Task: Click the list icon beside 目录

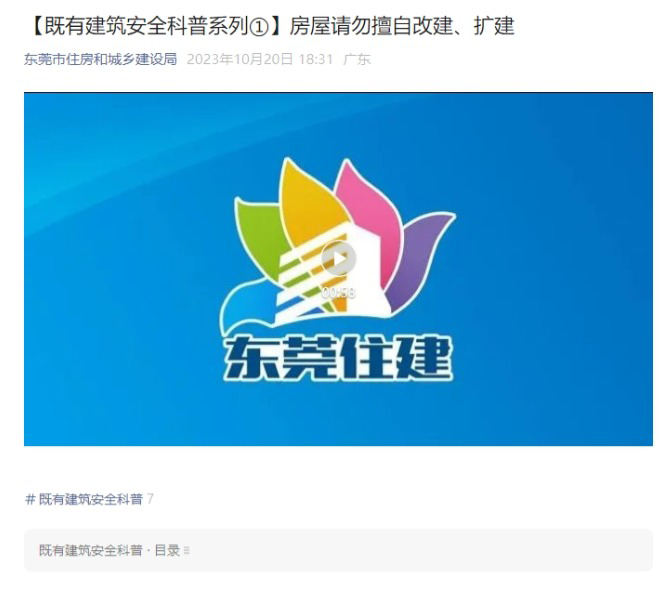Action: click(187, 550)
